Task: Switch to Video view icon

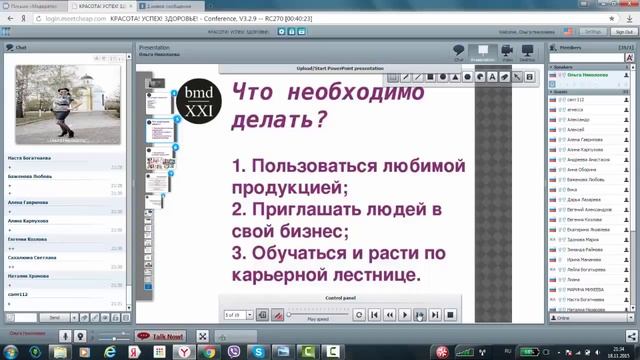Action: tap(507, 53)
